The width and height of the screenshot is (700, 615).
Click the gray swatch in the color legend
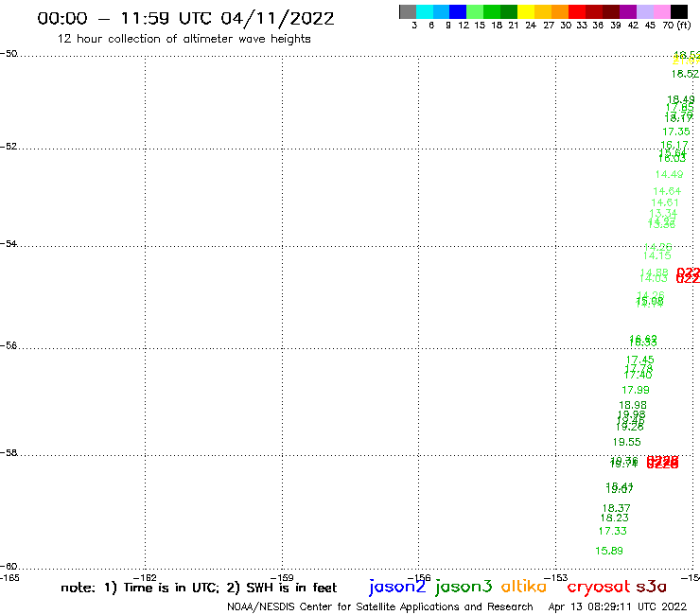coord(408,11)
